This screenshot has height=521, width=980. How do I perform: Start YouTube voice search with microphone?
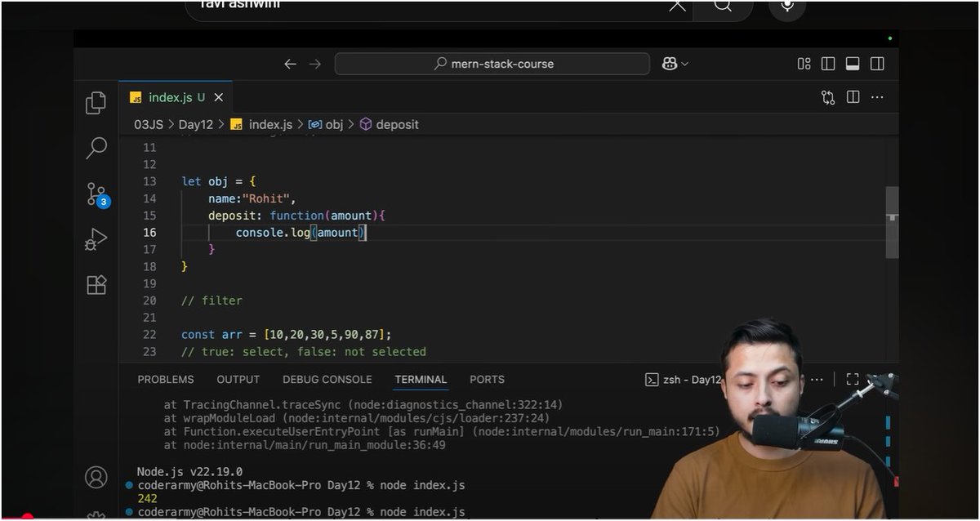point(787,6)
